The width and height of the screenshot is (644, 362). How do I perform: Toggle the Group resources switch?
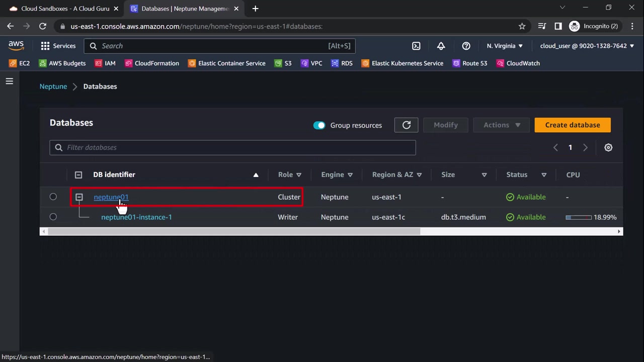click(319, 125)
